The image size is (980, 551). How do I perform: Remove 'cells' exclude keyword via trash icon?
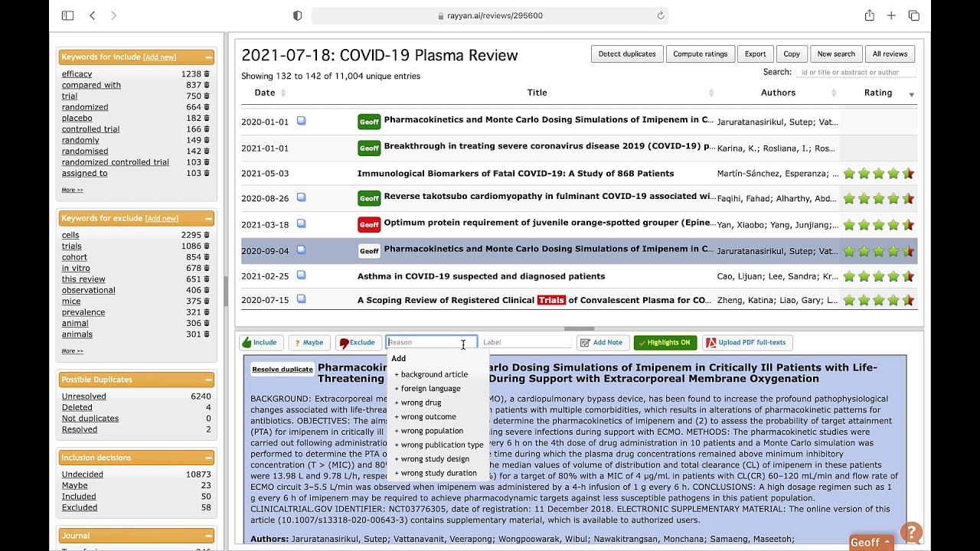coord(207,235)
